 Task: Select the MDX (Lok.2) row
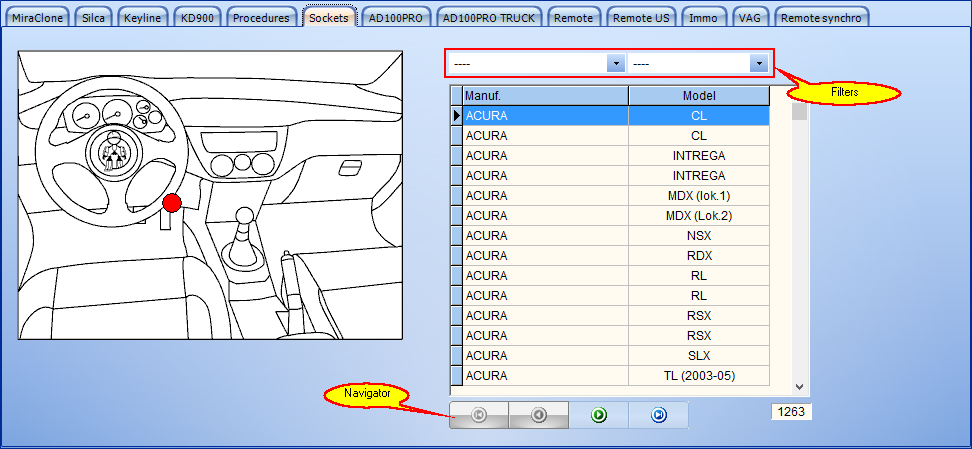(x=616, y=216)
